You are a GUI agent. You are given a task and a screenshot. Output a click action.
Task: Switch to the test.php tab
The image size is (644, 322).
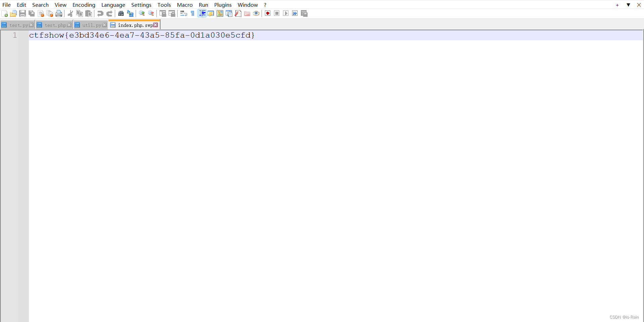click(x=54, y=25)
